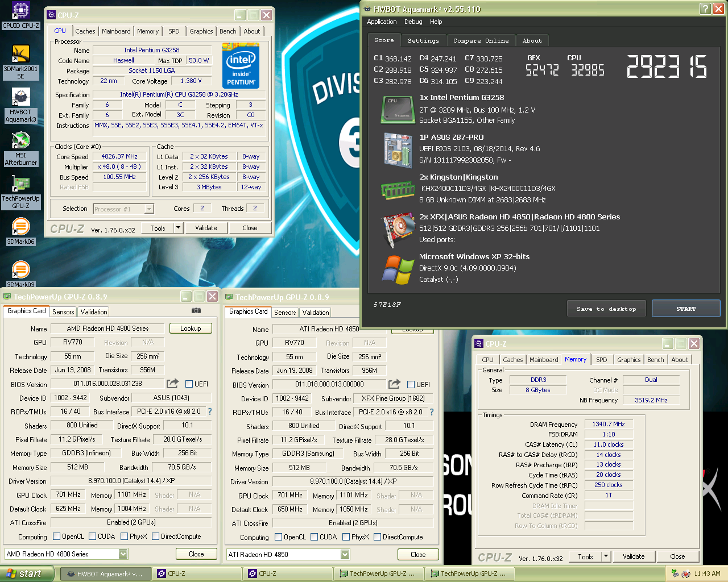The width and height of the screenshot is (728, 582).
Task: Click Close button in right GPU-Z
Action: (418, 555)
